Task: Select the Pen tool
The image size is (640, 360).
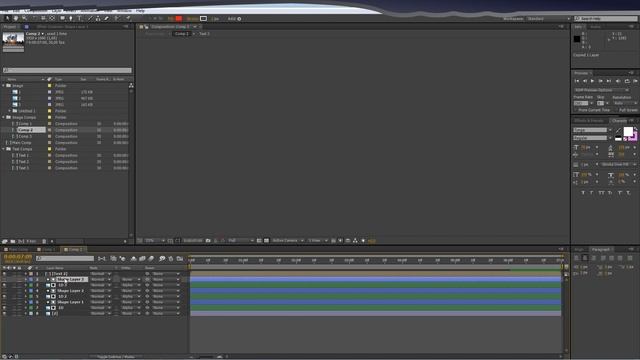Action: click(71, 18)
